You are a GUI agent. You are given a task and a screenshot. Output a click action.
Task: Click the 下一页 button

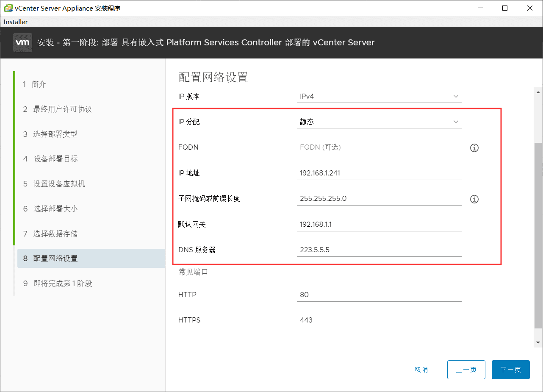pyautogui.click(x=510, y=370)
